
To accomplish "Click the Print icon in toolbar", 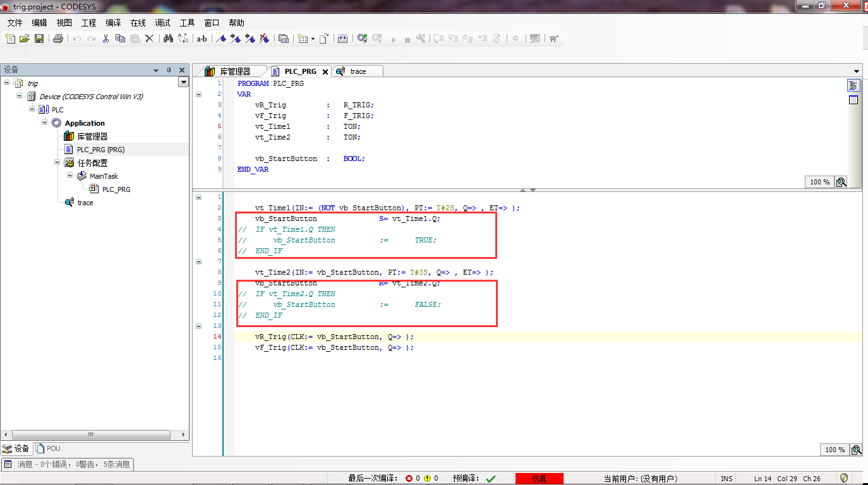I will (58, 39).
